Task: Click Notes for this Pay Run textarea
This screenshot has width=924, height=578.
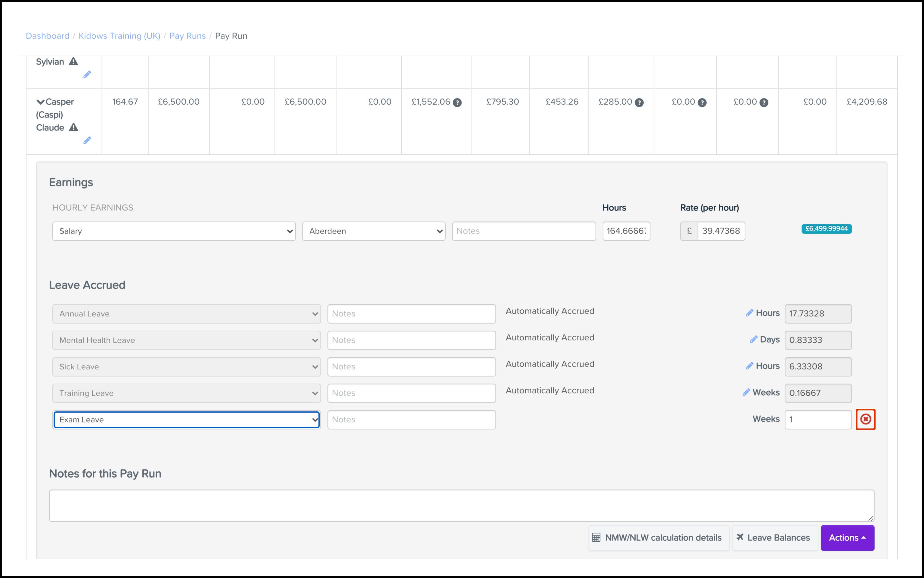Action: point(461,505)
